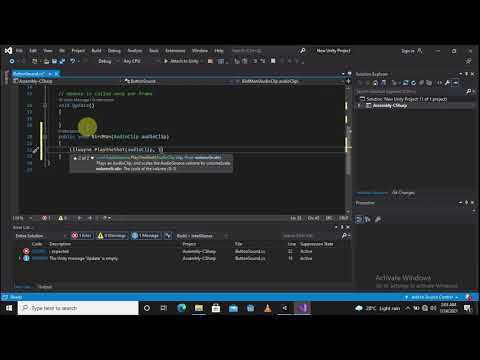The image size is (480, 360).
Task: Click the IntelliSense previous overload arrow
Action: 75,158
